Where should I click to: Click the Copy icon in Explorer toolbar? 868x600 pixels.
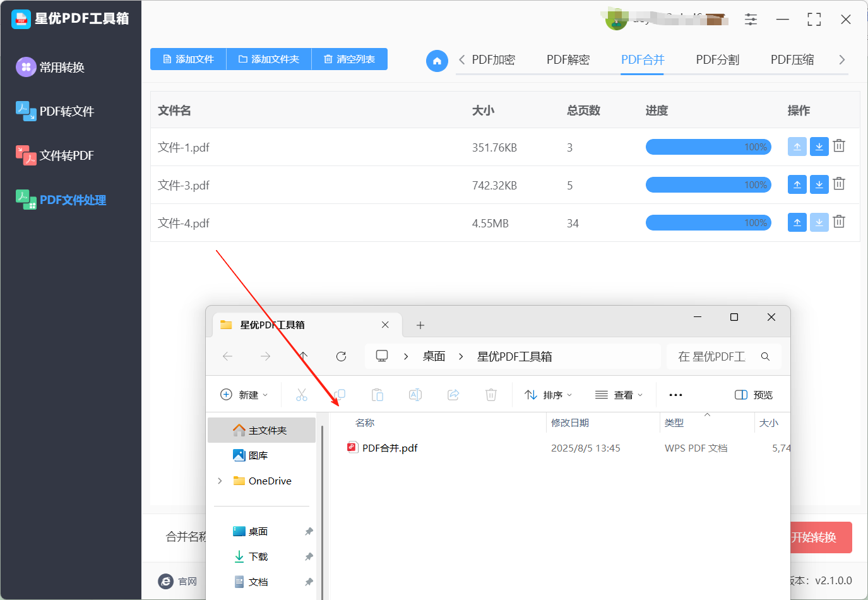point(340,395)
